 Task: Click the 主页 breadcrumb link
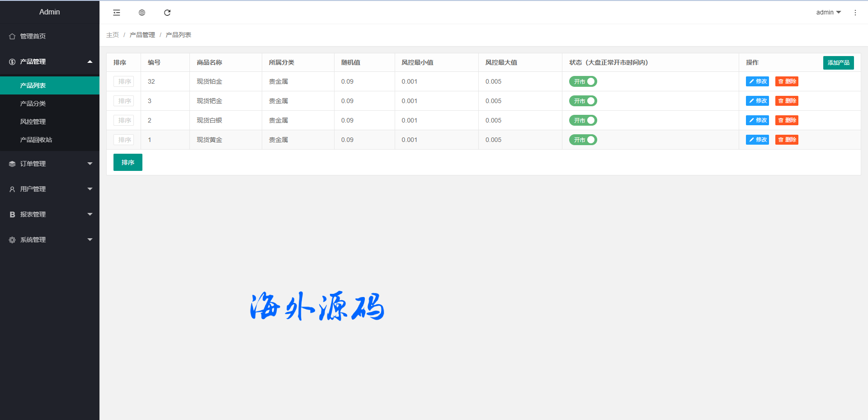click(x=113, y=35)
